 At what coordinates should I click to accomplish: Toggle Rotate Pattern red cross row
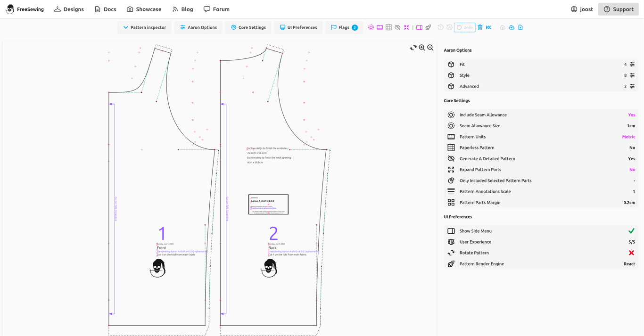(541, 253)
